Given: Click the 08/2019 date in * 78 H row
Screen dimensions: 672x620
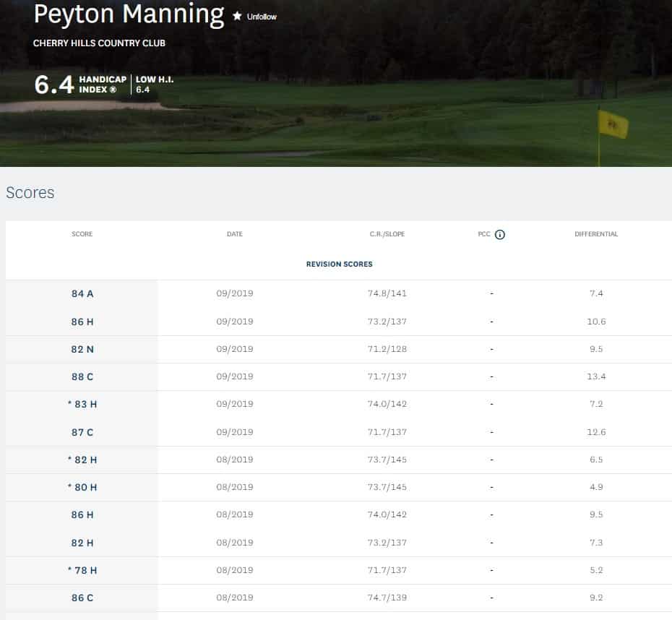Looking at the screenshot, I should (x=235, y=570).
